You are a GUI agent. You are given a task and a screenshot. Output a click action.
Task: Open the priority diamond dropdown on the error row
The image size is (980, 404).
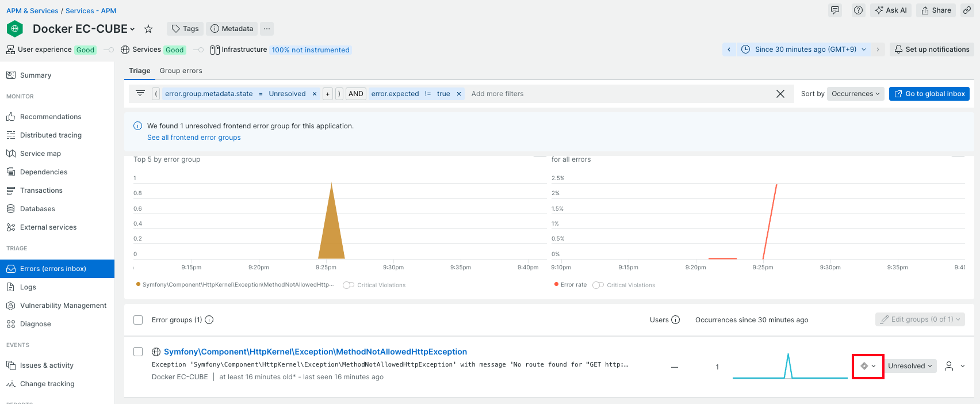868,366
